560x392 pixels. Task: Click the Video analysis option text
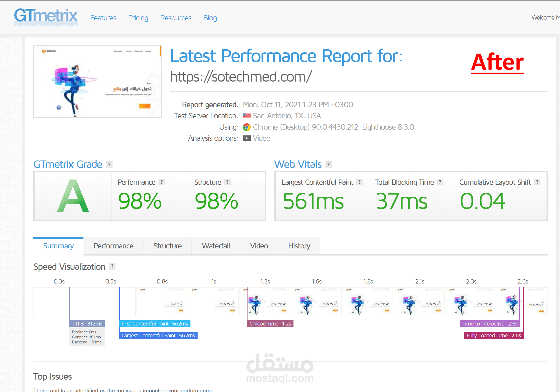tap(262, 138)
